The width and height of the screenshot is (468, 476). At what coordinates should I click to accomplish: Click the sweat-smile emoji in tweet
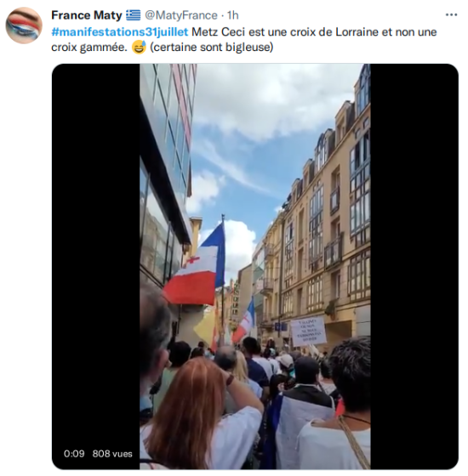coord(139,47)
